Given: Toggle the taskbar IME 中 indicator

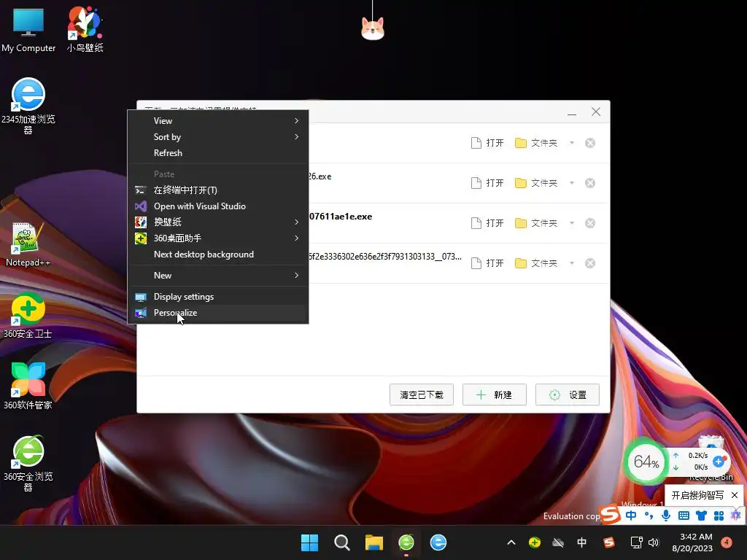Looking at the screenshot, I should 581,542.
